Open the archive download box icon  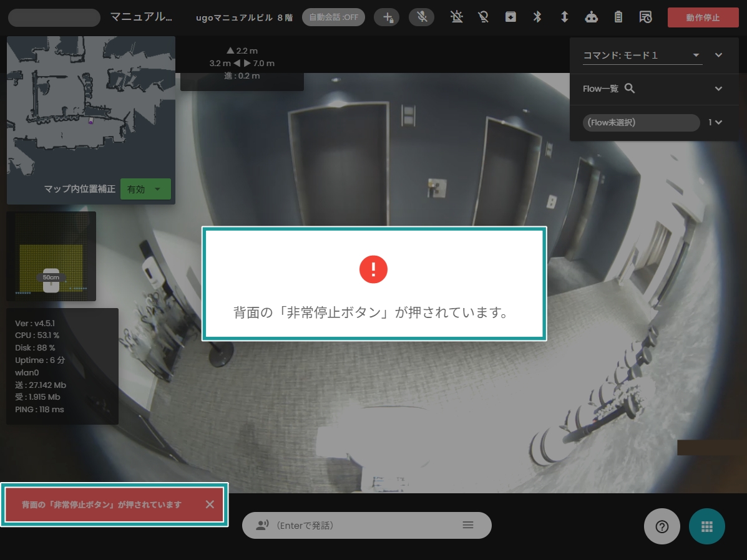(510, 17)
